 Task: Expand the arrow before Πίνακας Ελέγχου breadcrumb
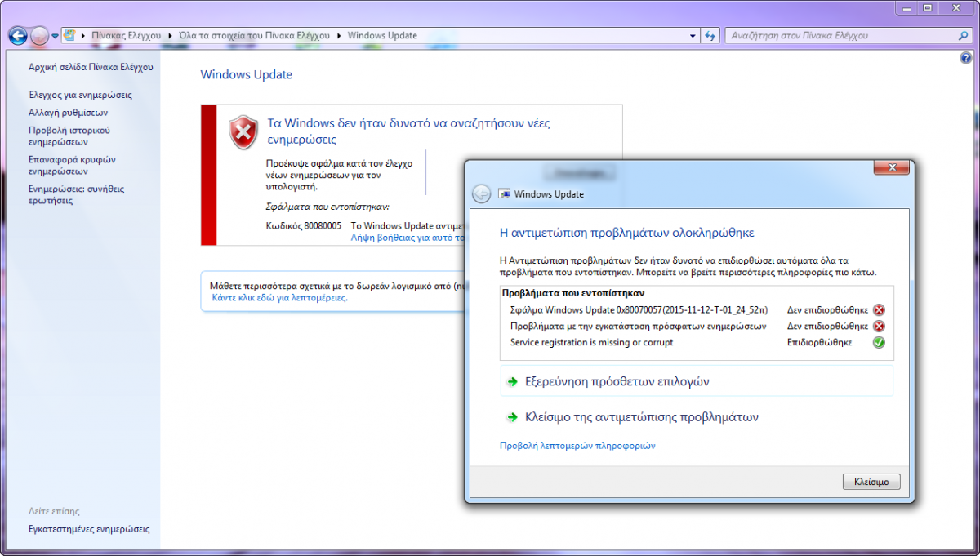[83, 36]
